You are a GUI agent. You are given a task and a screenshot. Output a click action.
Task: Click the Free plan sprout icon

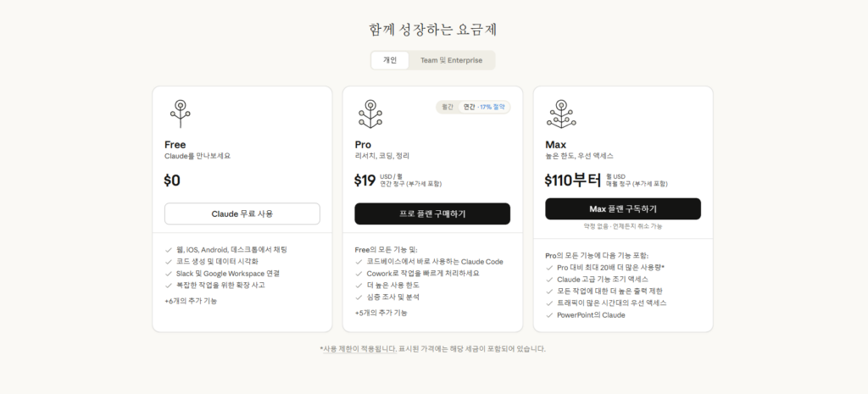[178, 114]
